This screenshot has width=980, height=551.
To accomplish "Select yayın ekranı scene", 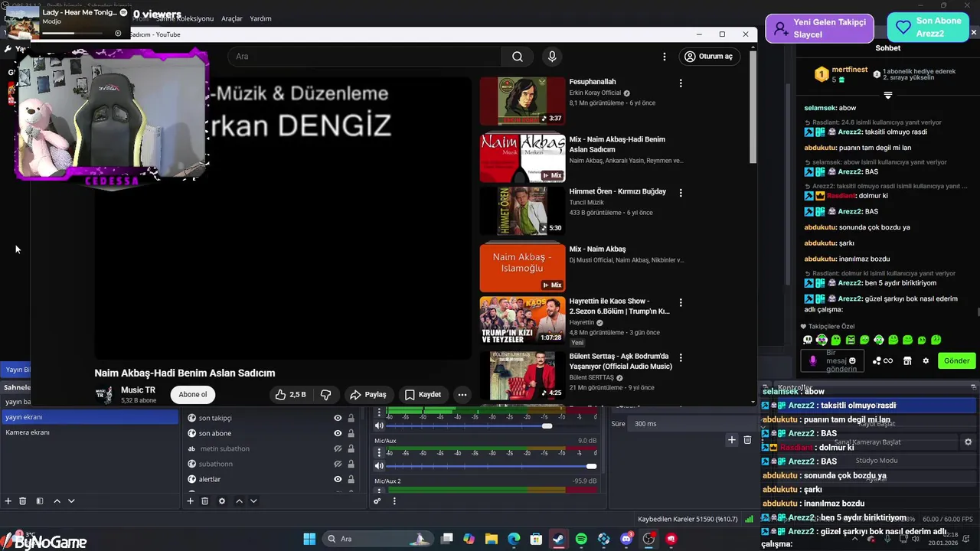I will (90, 417).
